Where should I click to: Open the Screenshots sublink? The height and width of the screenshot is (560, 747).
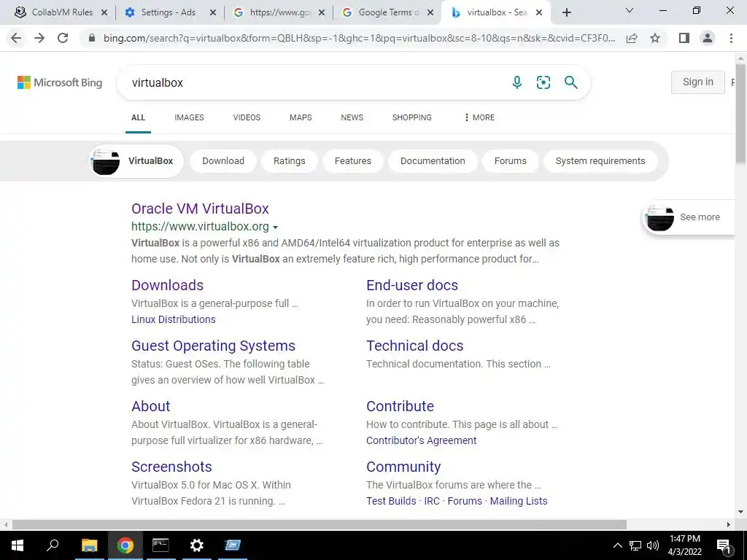pos(171,467)
